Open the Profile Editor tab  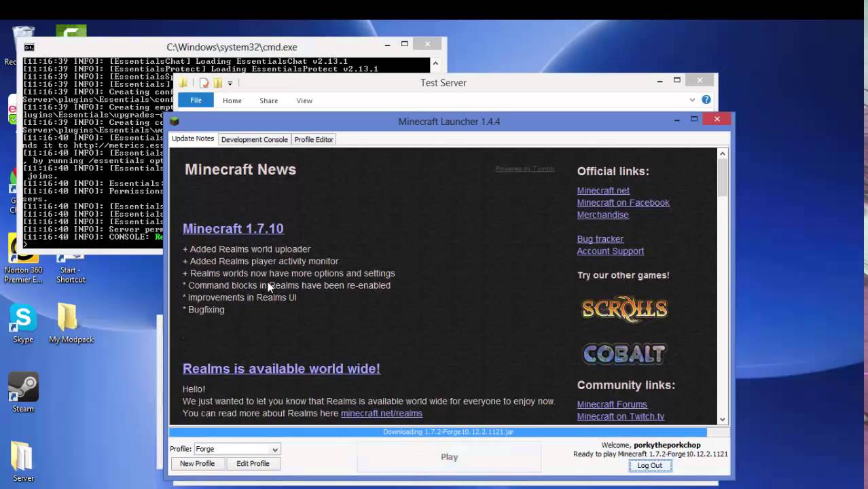314,139
